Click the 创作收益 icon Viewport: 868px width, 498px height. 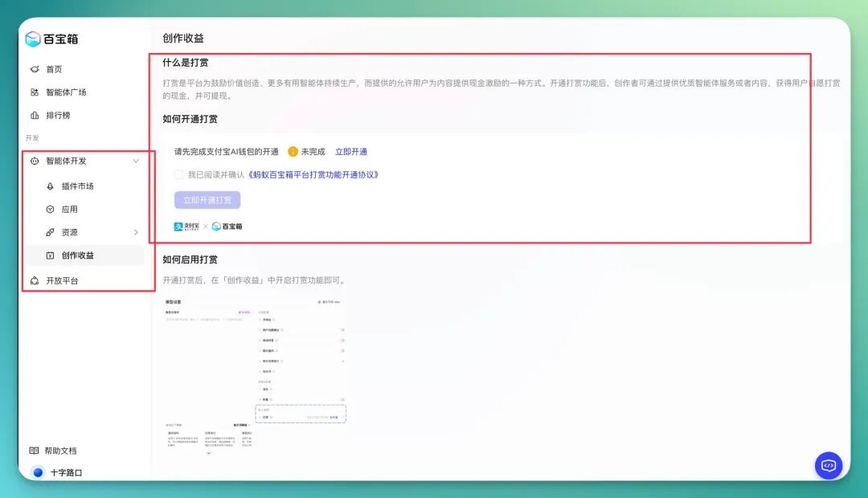[51, 255]
